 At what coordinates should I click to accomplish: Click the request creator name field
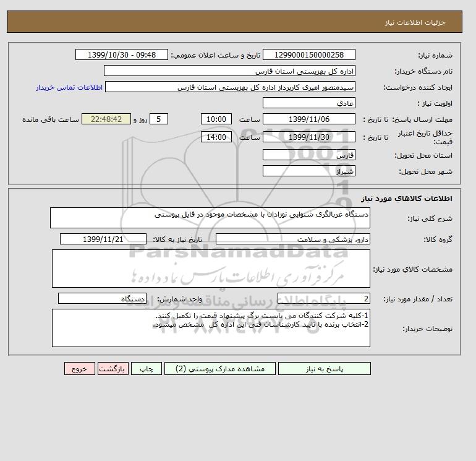tap(230, 87)
